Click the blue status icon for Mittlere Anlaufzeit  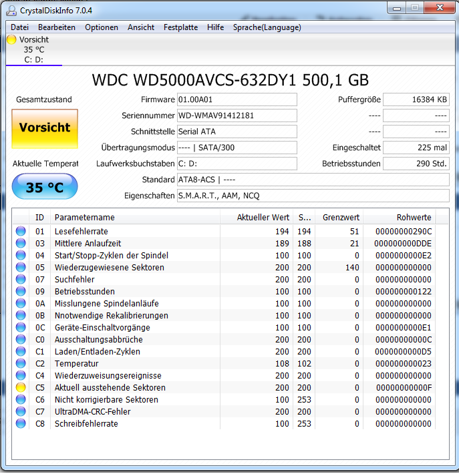click(21, 243)
